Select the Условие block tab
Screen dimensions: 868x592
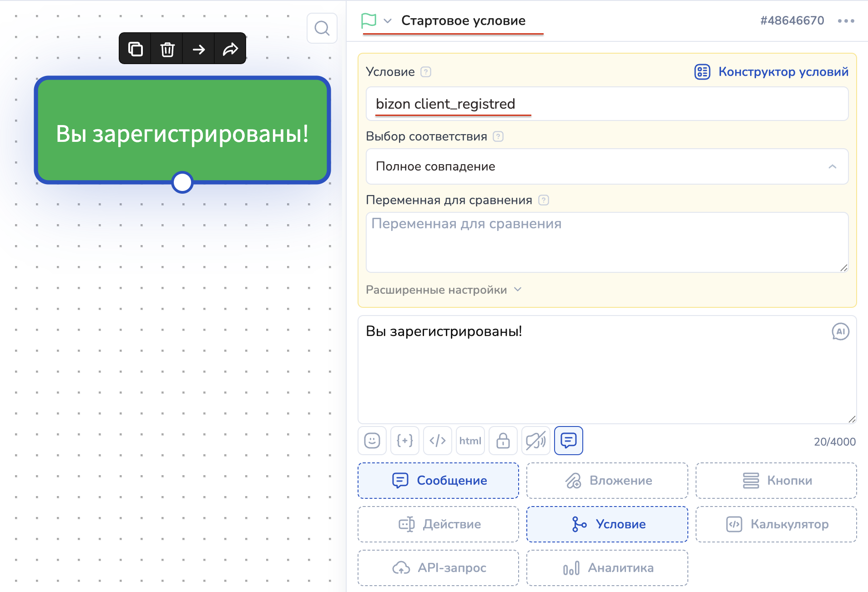[607, 524]
